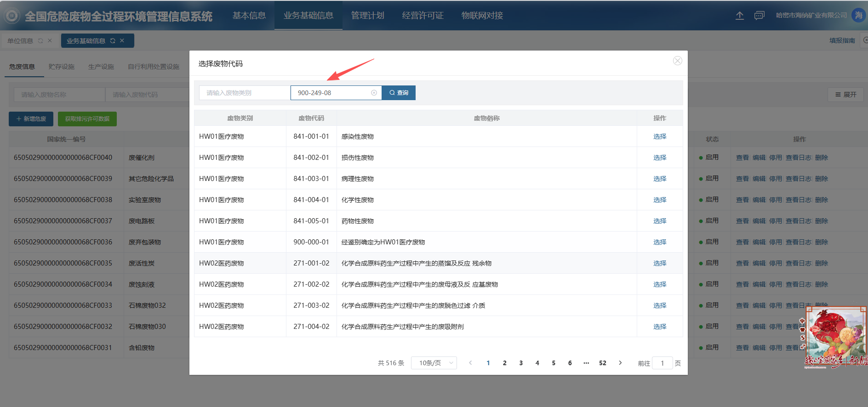This screenshot has width=868, height=407.
Task: Select waste code 841-001-01 感染性废物
Action: 659,136
